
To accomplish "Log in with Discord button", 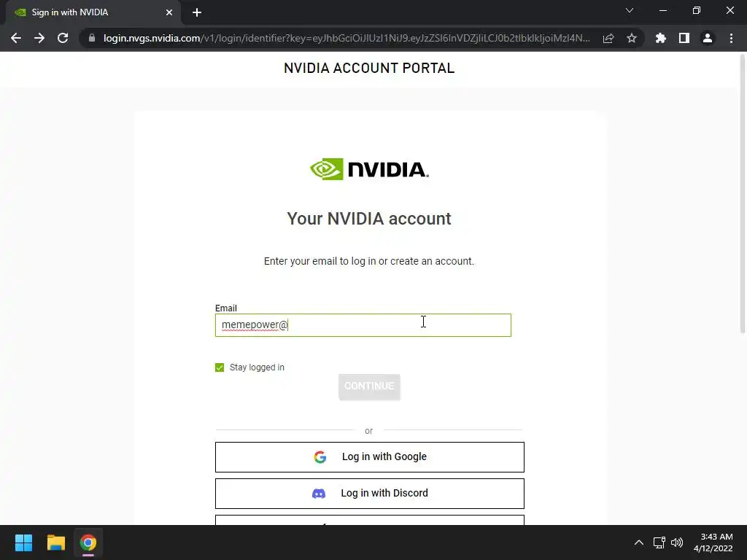I will [x=370, y=494].
